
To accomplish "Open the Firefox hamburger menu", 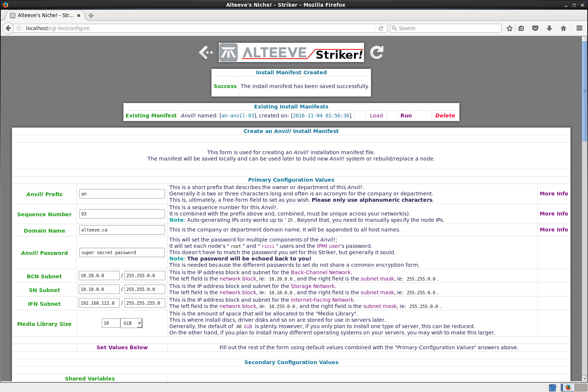I will (x=579, y=28).
